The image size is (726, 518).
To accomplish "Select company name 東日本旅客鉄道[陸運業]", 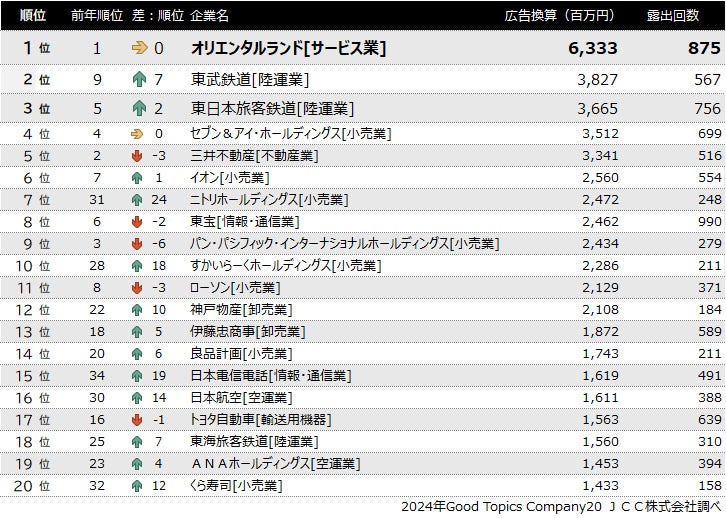I will click(x=272, y=108).
